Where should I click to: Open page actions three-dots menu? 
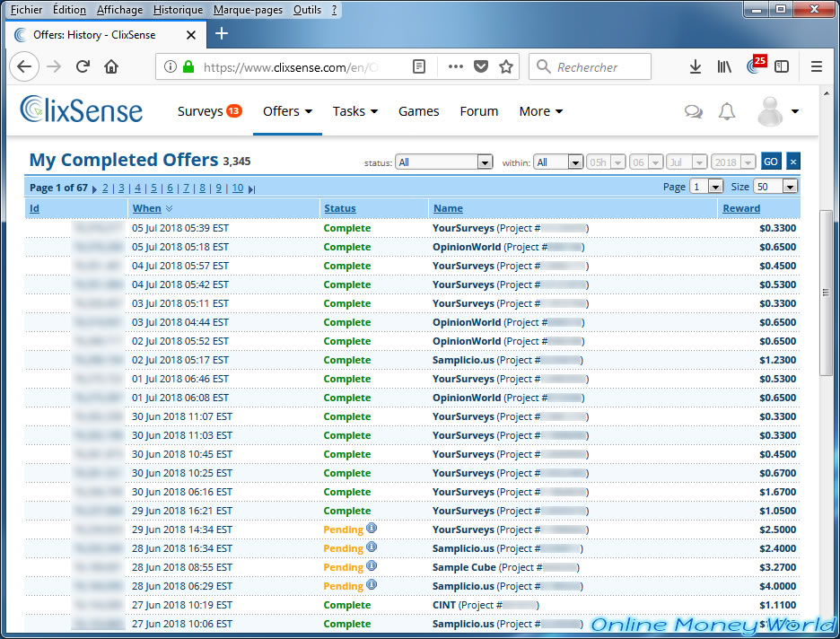[x=455, y=66]
